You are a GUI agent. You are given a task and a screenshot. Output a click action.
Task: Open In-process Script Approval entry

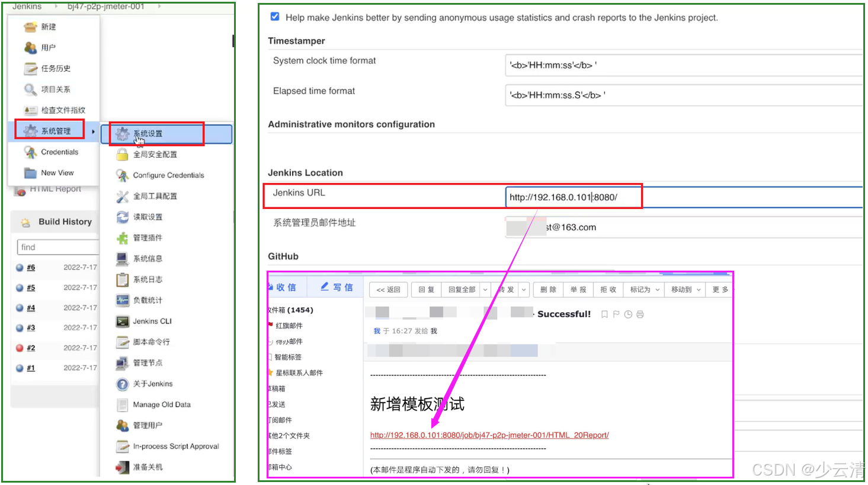click(x=176, y=447)
